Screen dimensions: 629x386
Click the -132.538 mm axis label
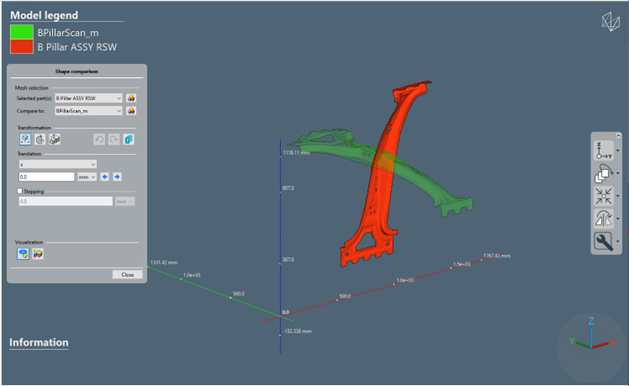pos(297,331)
